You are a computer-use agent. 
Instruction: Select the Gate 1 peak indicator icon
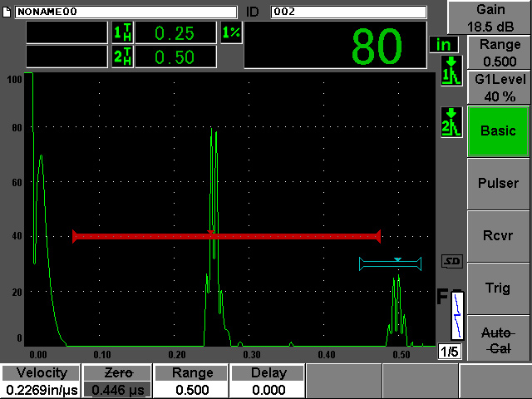tap(450, 71)
